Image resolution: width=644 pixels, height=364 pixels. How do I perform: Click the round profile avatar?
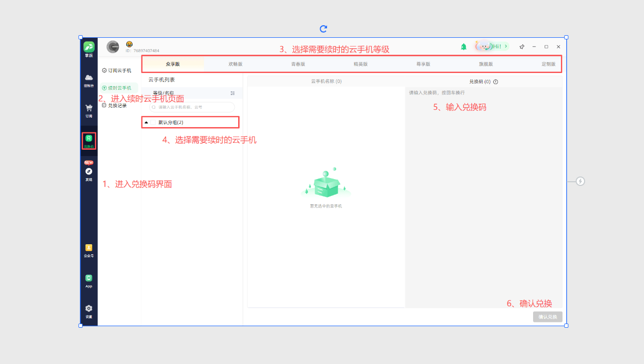pyautogui.click(x=113, y=47)
